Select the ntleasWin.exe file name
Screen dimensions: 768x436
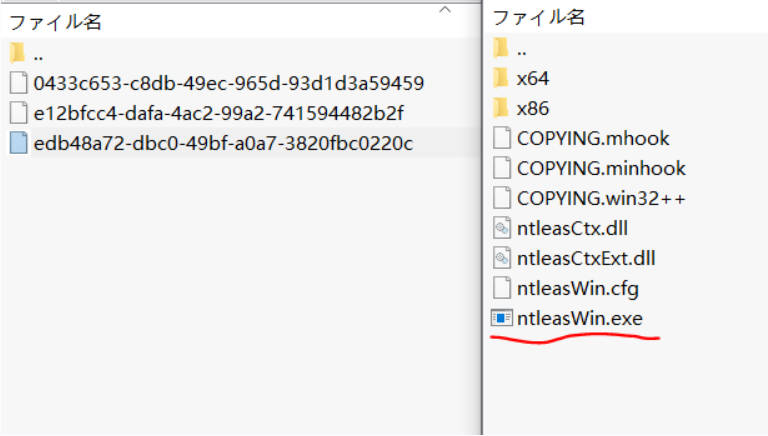click(579, 319)
